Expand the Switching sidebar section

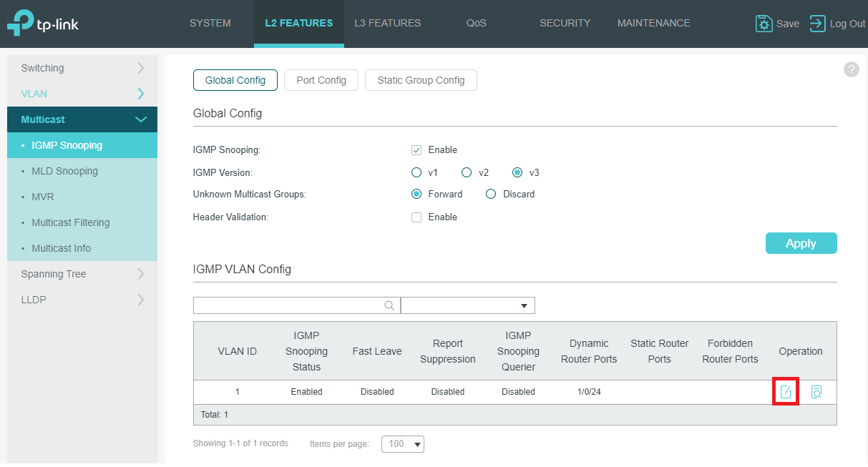point(82,68)
